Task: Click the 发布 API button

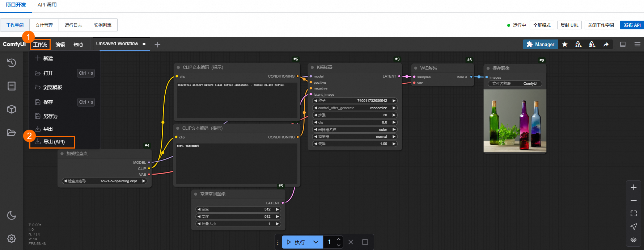Action: coord(632,25)
